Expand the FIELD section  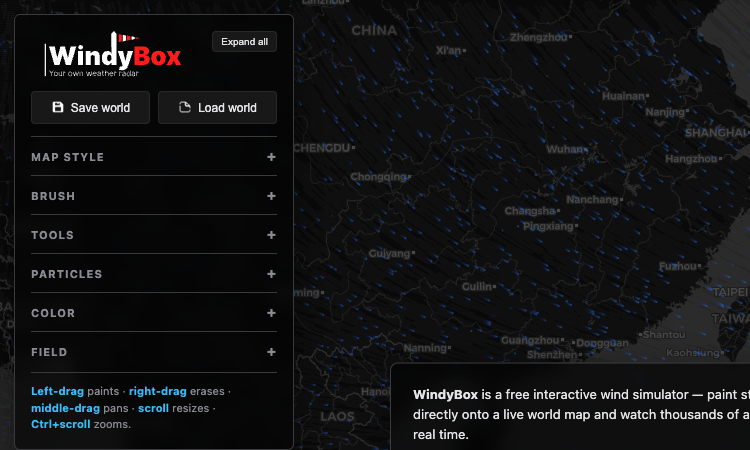tap(154, 352)
